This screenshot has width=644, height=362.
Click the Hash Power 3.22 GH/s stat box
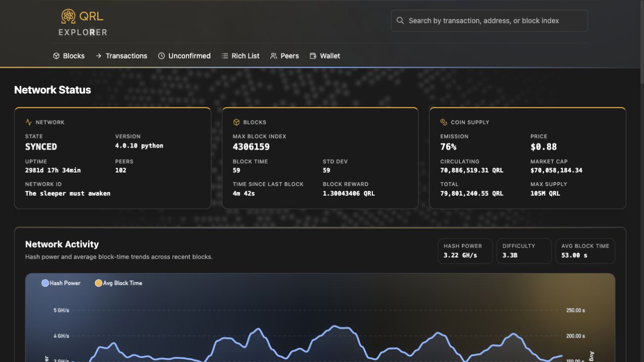click(x=465, y=251)
